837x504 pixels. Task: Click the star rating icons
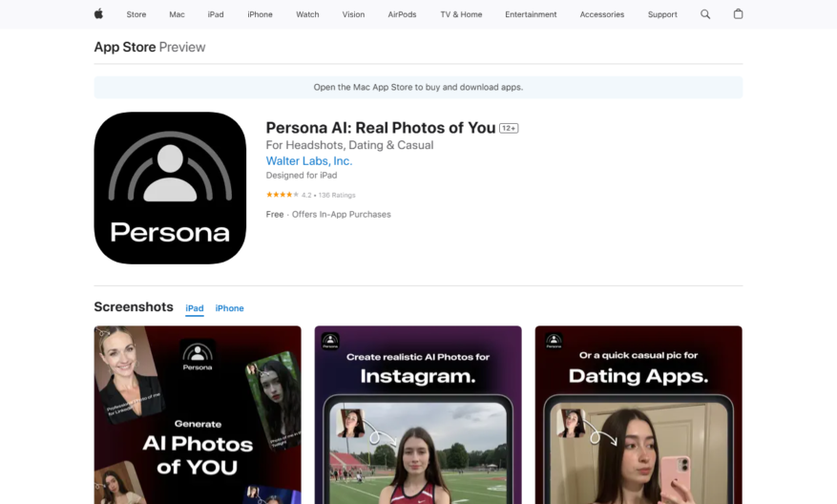(282, 195)
